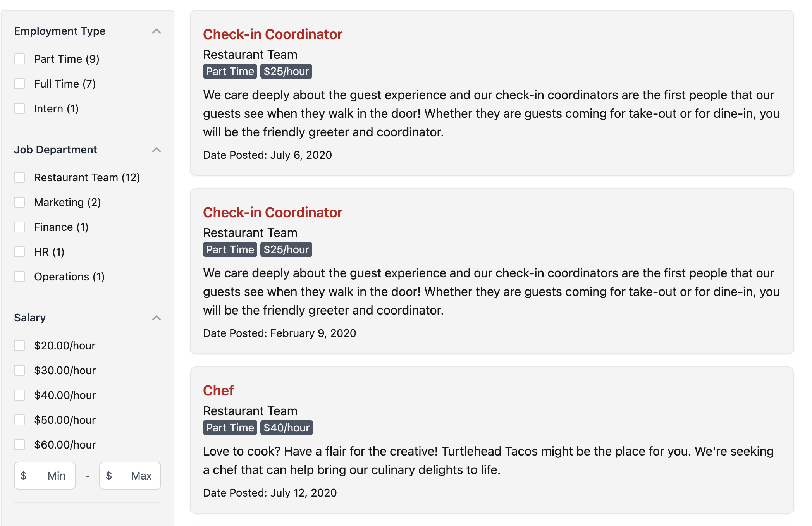Click the $40/hour tag on Chef listing
Screen dimensions: 812x526
[x=287, y=428]
